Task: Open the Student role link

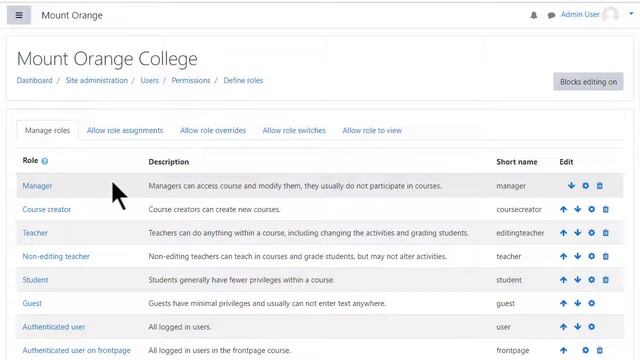Action: click(x=35, y=280)
